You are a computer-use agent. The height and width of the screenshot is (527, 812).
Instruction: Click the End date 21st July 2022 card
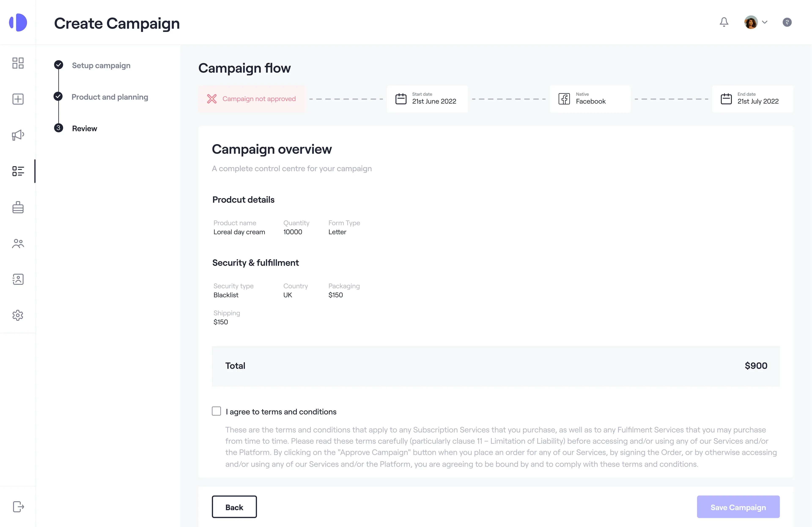753,99
